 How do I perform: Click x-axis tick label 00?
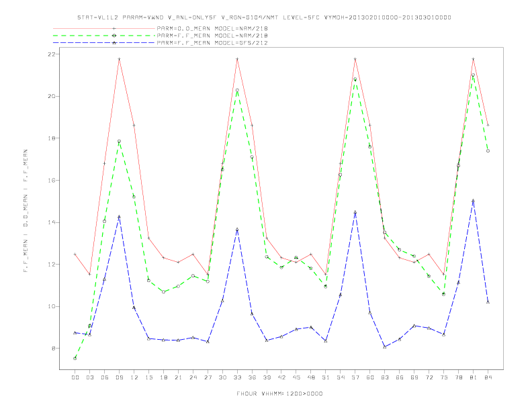[75, 377]
